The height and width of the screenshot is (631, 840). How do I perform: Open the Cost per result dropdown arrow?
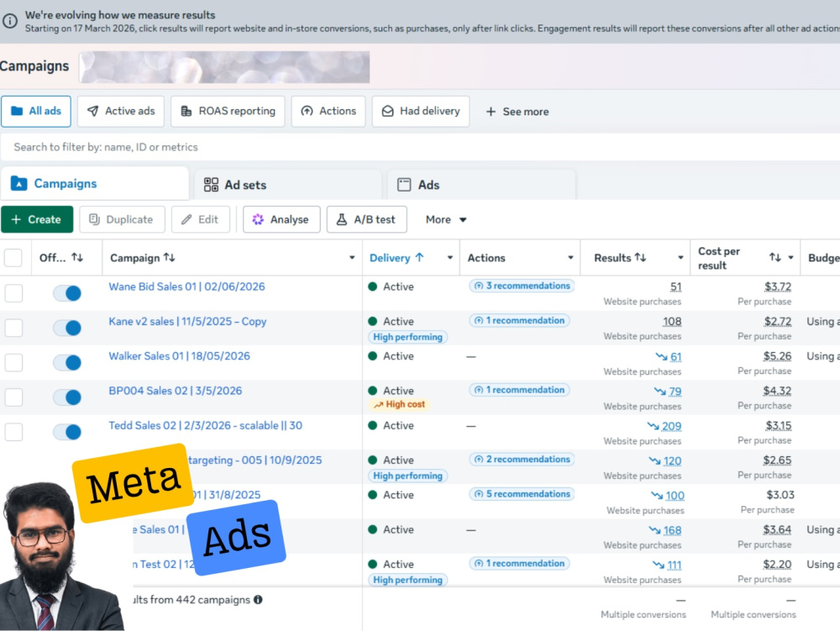pyautogui.click(x=790, y=258)
